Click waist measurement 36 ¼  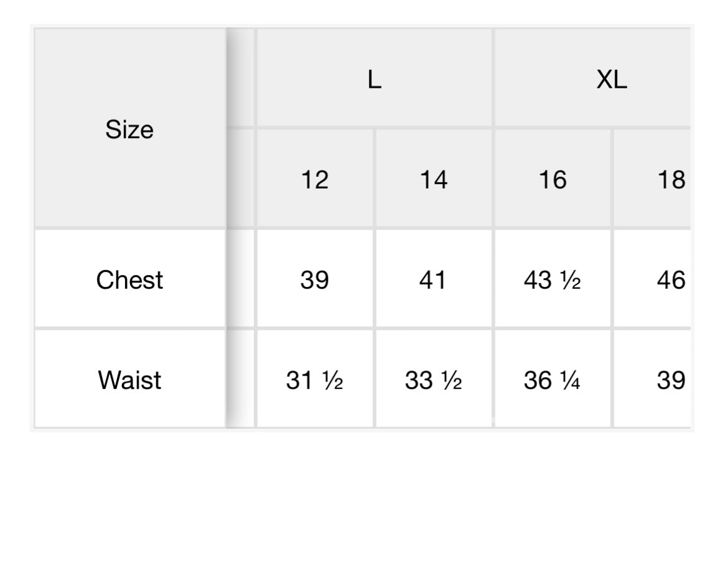click(552, 380)
